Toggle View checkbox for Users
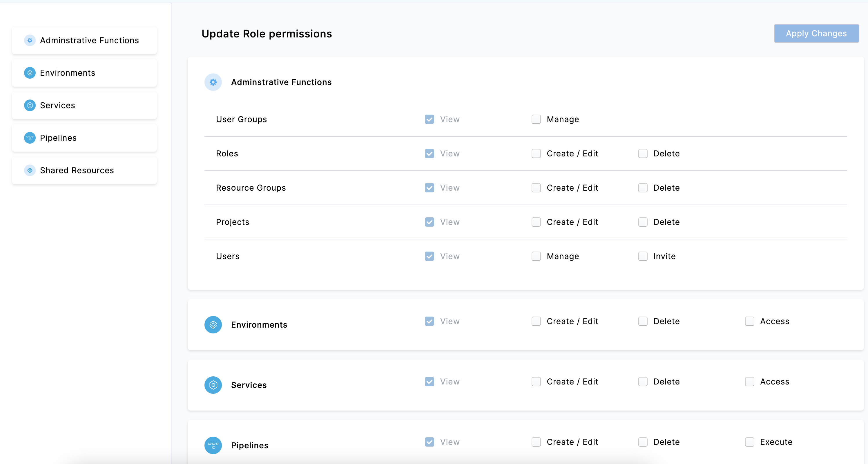 (429, 256)
